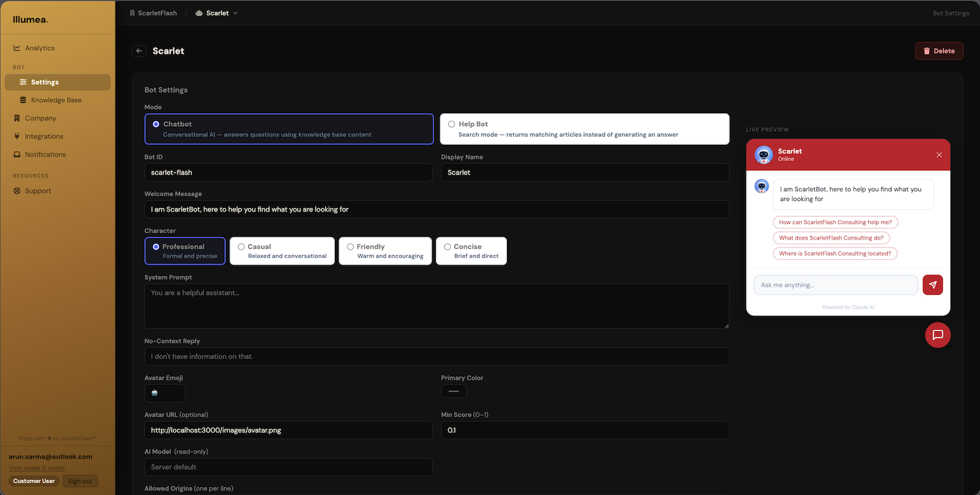Click the Analytics chart icon in sidebar

[x=17, y=48]
